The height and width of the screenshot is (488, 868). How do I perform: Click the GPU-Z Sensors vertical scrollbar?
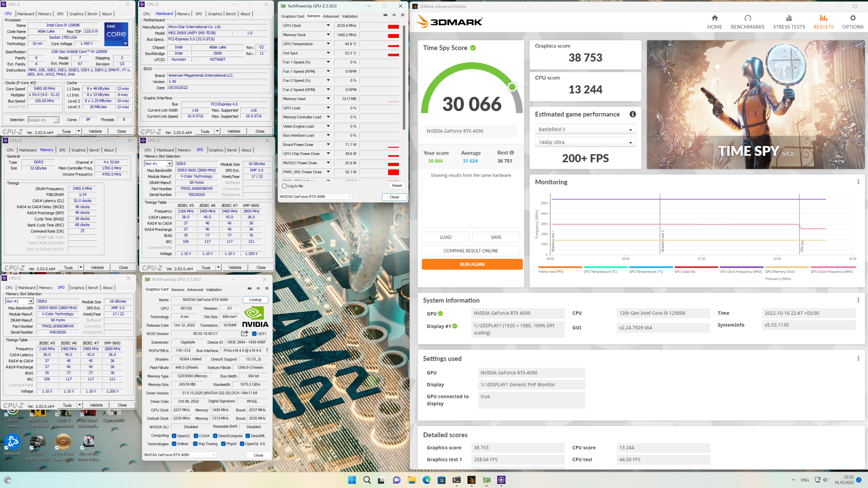click(404, 77)
